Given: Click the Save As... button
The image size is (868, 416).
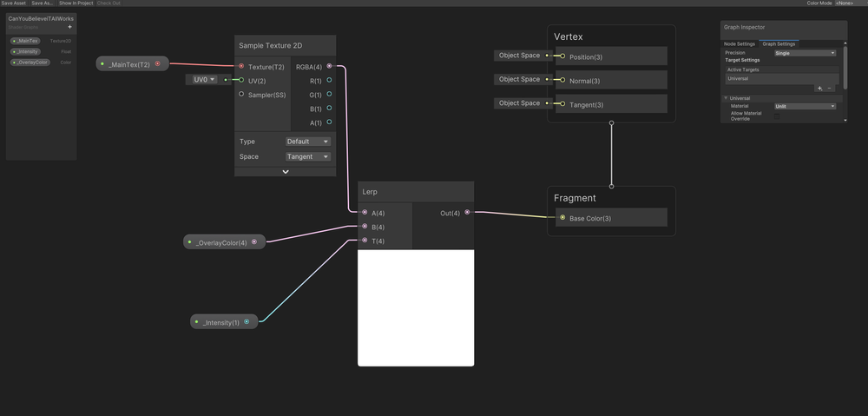Looking at the screenshot, I should click(43, 3).
